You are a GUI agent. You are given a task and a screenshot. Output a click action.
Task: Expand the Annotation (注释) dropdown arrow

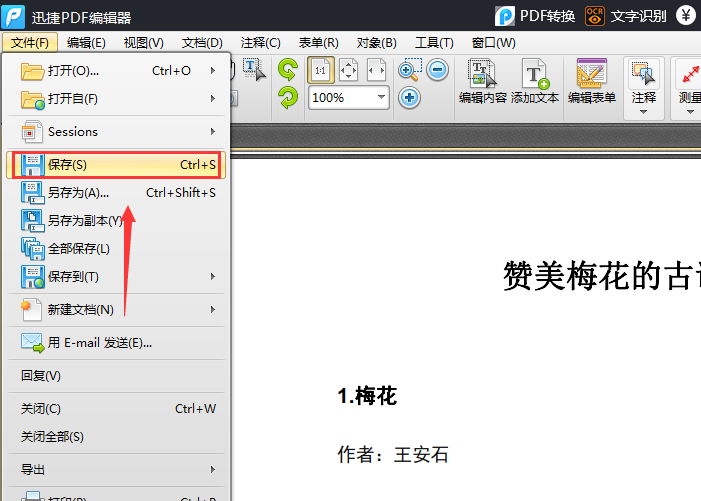pos(644,112)
